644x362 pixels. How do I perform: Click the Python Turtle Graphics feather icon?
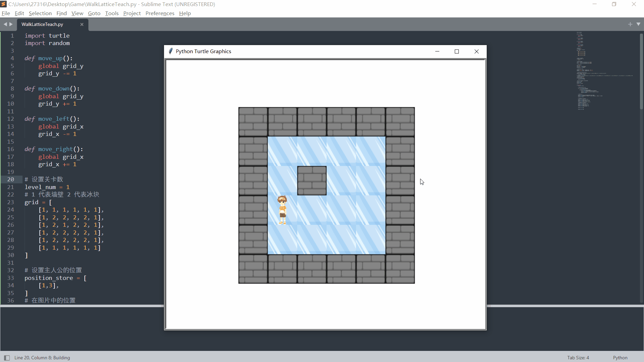(170, 51)
